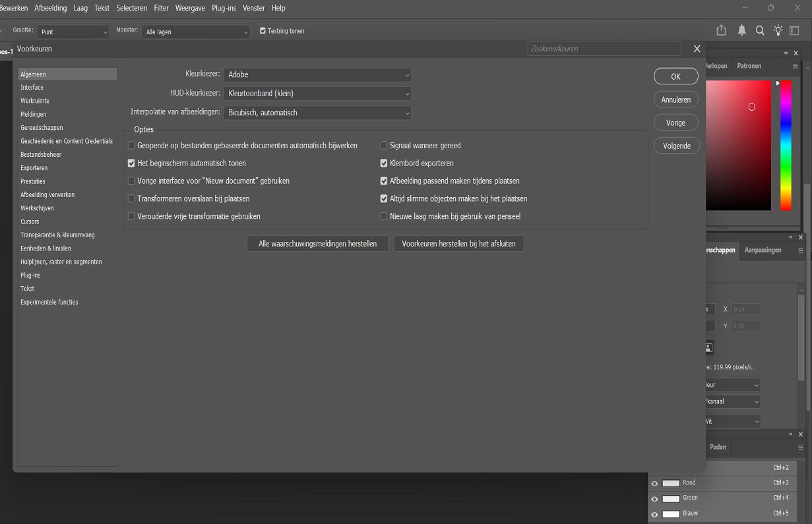This screenshot has height=524, width=812.
Task: Open notifications bell icon
Action: [742, 30]
